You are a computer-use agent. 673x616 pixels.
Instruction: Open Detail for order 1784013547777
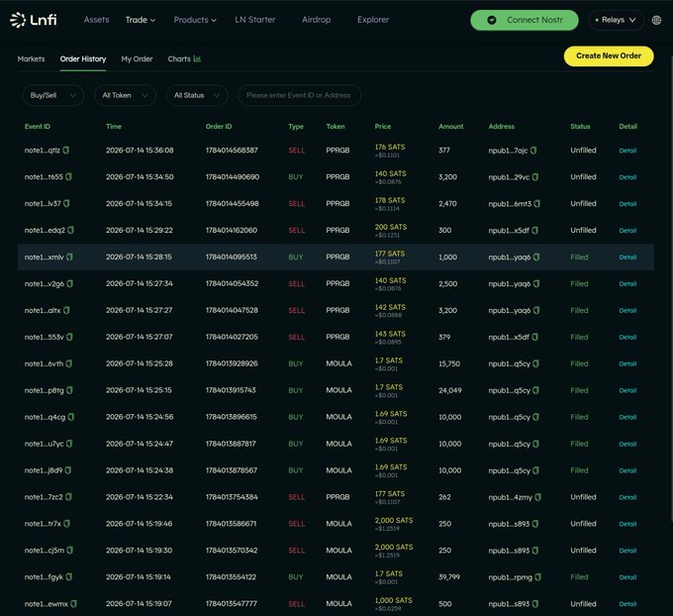627,603
